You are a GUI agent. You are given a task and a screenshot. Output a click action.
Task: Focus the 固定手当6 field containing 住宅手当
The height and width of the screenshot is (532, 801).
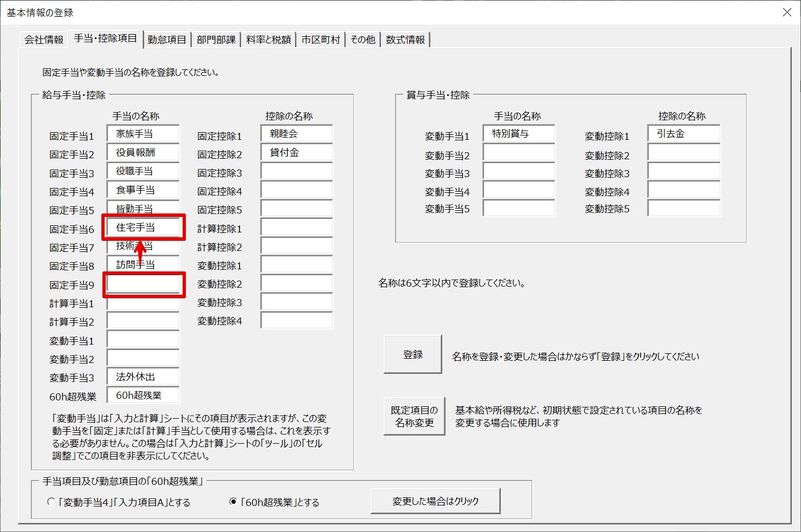point(143,228)
